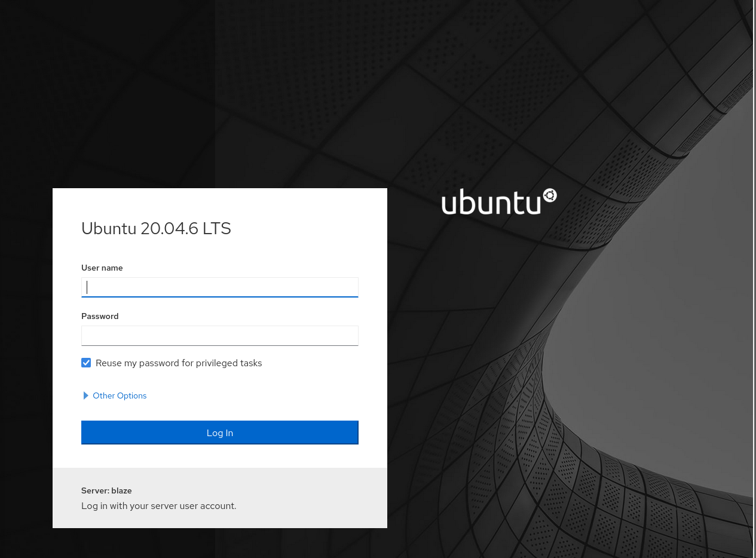Click the hostname 'blaze' in server info
Screen dimensions: 756x558
click(121, 490)
